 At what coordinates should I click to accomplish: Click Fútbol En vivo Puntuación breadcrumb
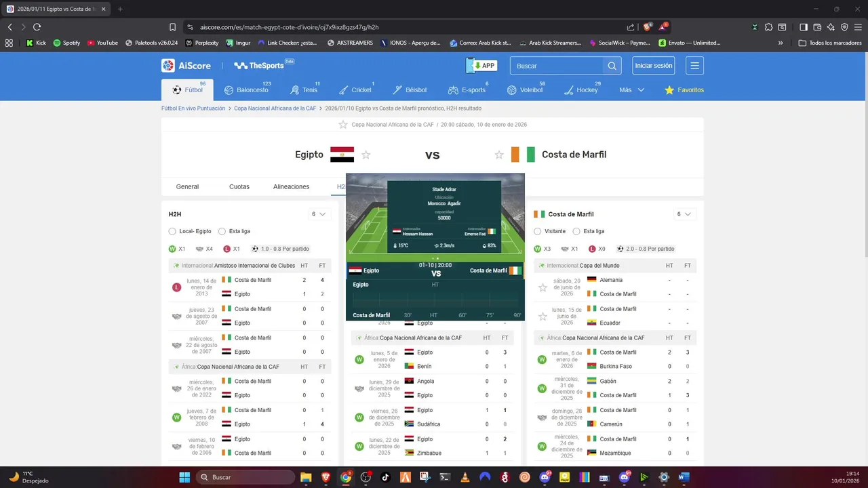[193, 108]
